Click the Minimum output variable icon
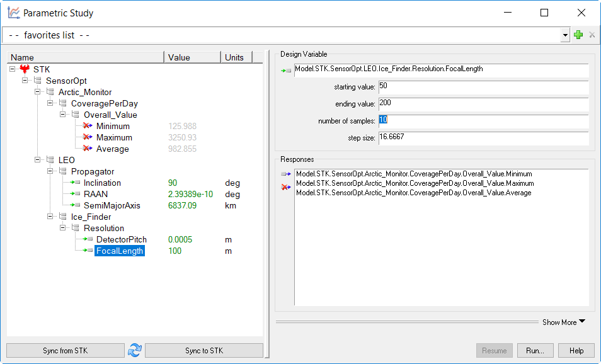 [x=88, y=127]
